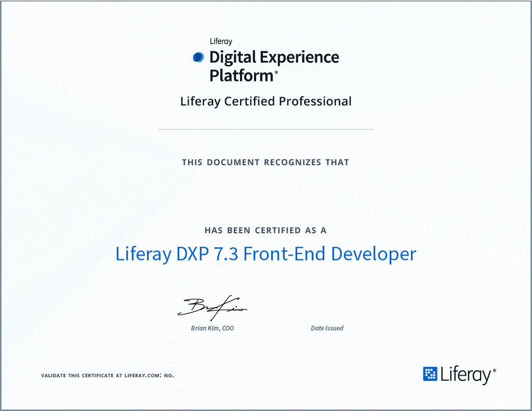
Task: Click Brian Kim's handwritten signature
Action: (x=212, y=308)
